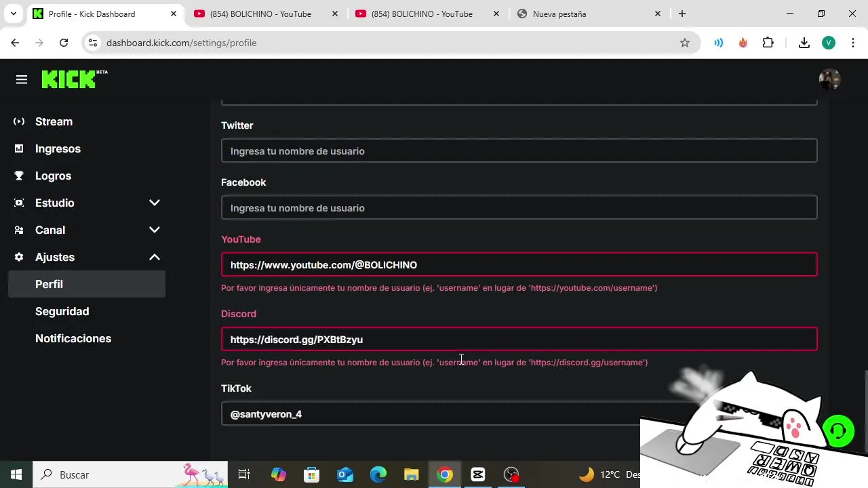Viewport: 868px width, 488px height.
Task: Open Outlook from the taskbar
Action: click(345, 474)
